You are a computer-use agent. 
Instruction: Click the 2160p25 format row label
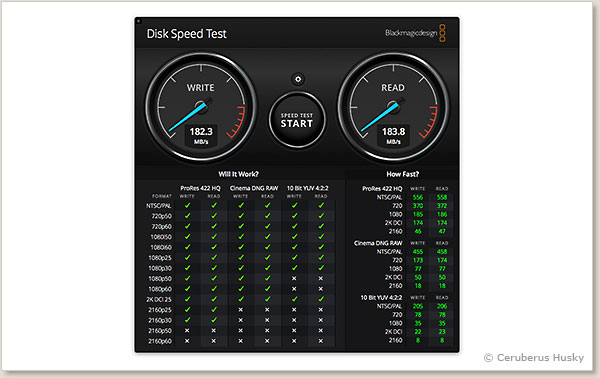[160, 310]
